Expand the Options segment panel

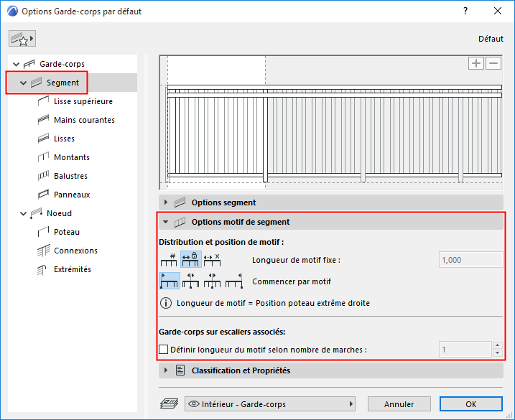(166, 202)
